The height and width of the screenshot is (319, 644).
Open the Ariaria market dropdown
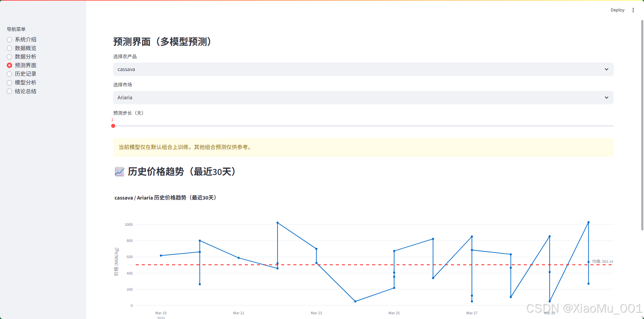(363, 98)
